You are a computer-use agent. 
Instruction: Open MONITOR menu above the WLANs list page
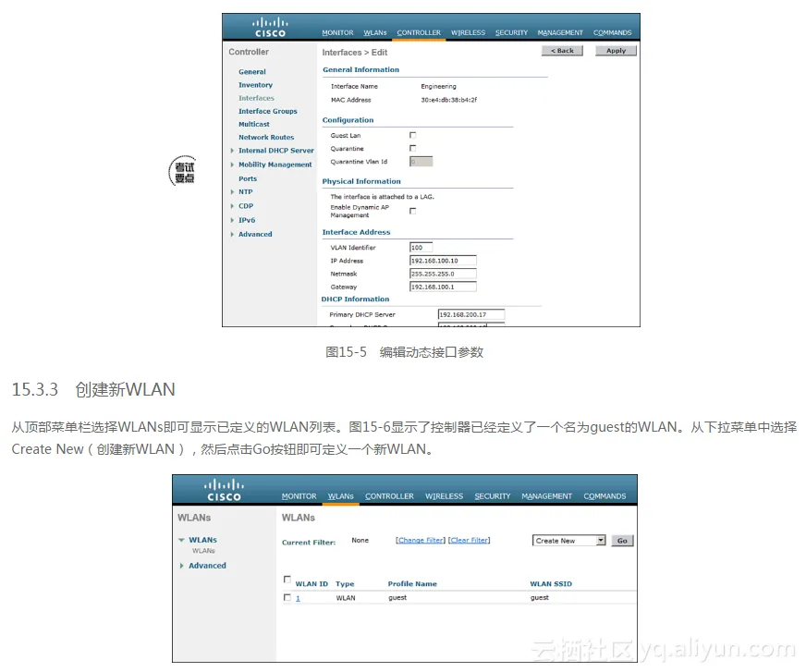pos(299,496)
